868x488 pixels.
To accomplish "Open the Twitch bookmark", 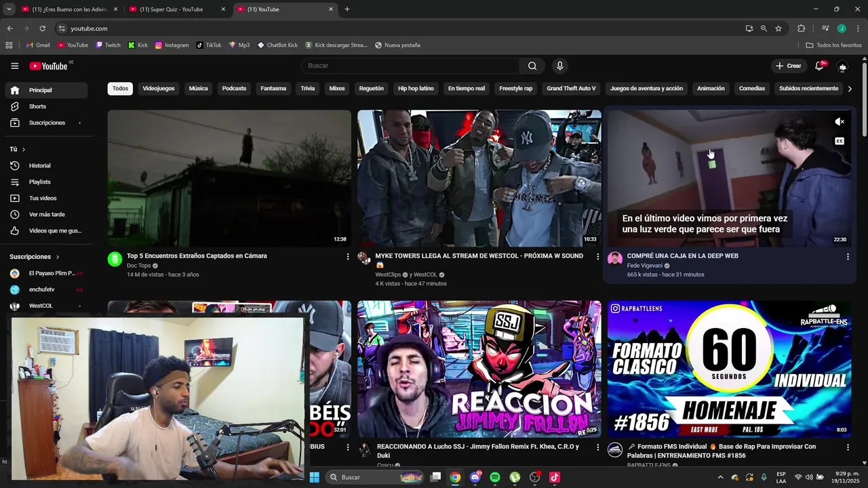I will 108,45.
